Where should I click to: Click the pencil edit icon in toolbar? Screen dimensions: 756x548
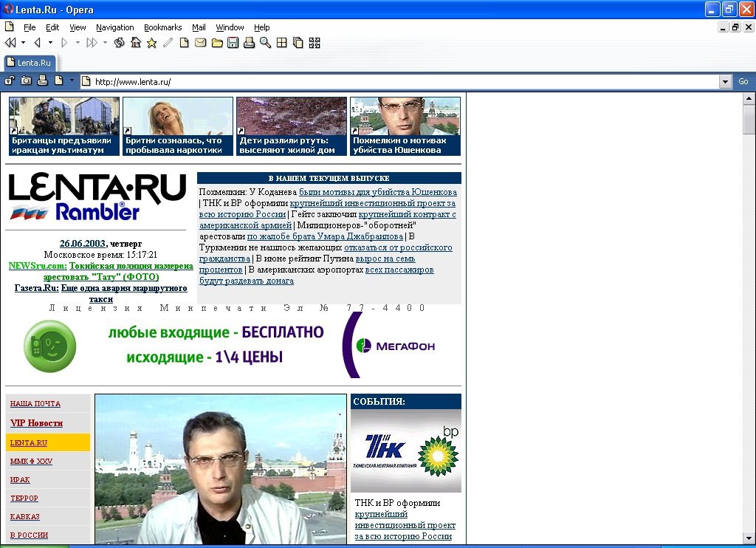click(x=168, y=43)
